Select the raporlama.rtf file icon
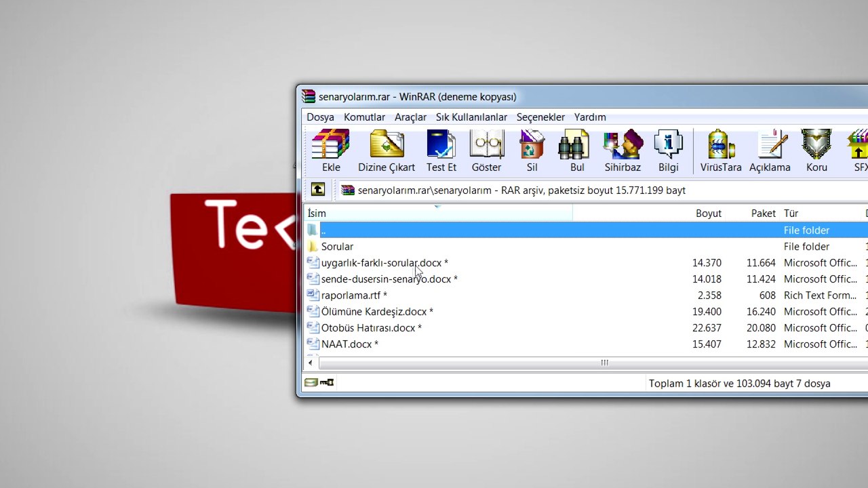 click(x=313, y=296)
